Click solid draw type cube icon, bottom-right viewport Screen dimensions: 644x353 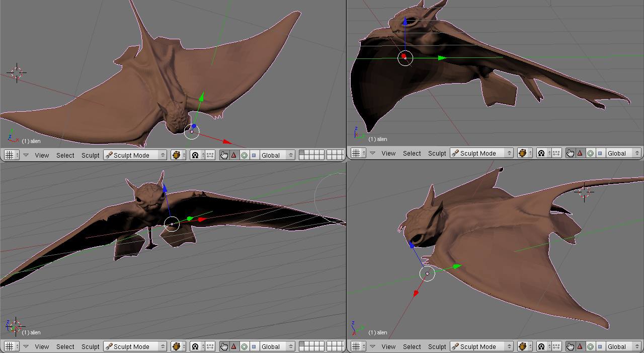coord(524,346)
